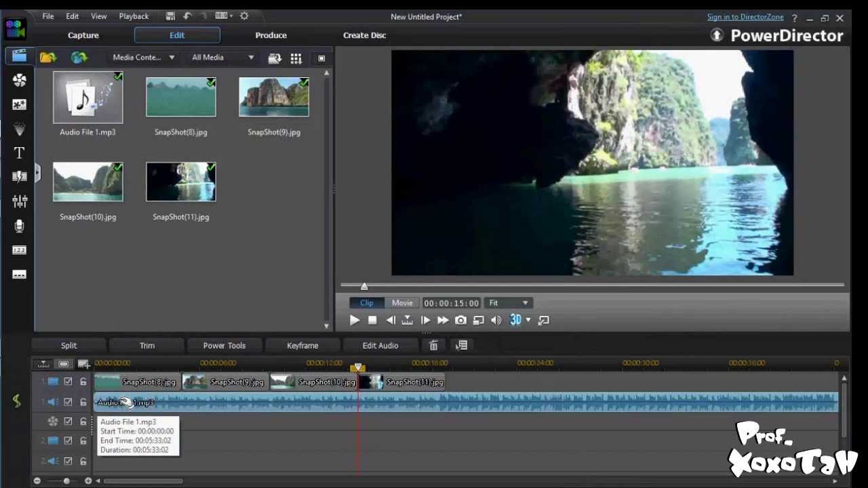Open the Chapter Room icon
The width and height of the screenshot is (868, 488).
coord(20,250)
